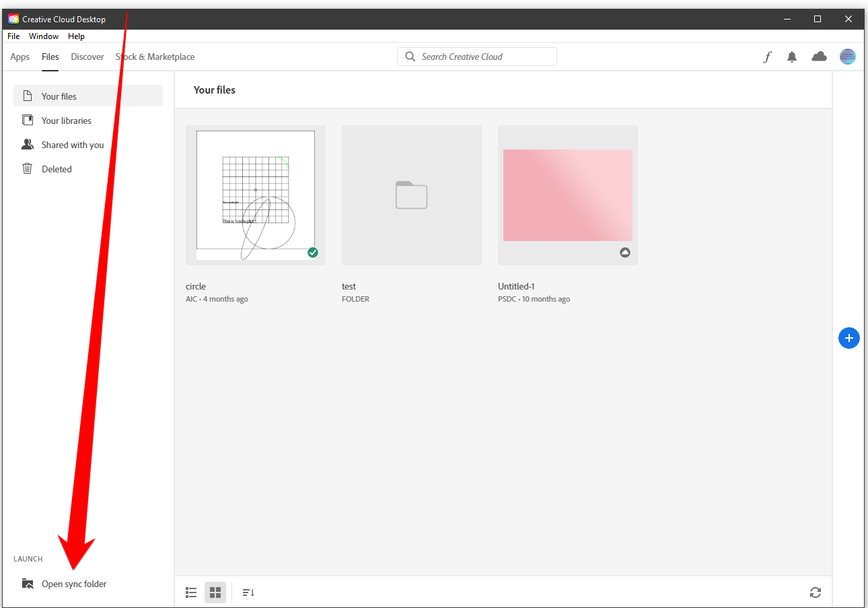Click the Search Creative Cloud field

(x=476, y=57)
